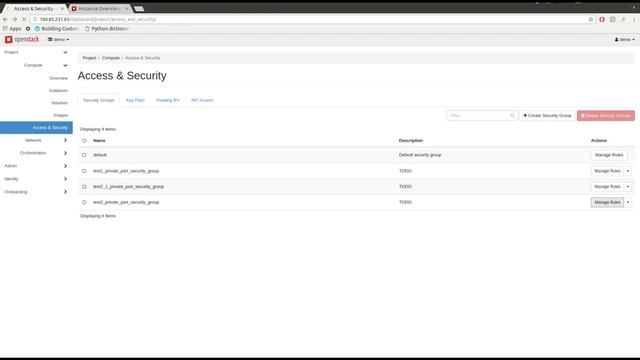Open Instances in the sidebar
640x360 pixels.
(58, 91)
